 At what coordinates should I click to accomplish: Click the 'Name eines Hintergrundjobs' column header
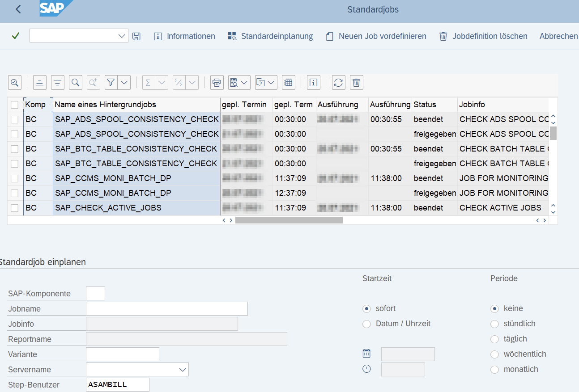[x=136, y=105]
